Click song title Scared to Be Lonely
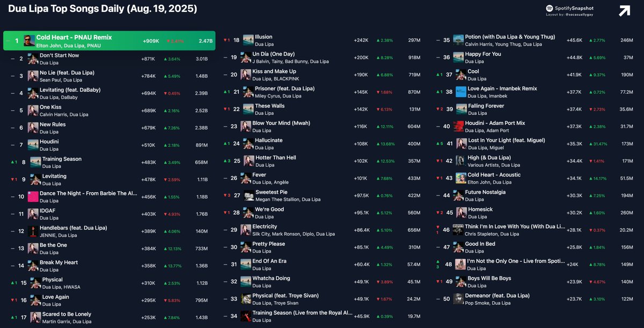Image resolution: width=644 pixels, height=328 pixels. coord(67,314)
